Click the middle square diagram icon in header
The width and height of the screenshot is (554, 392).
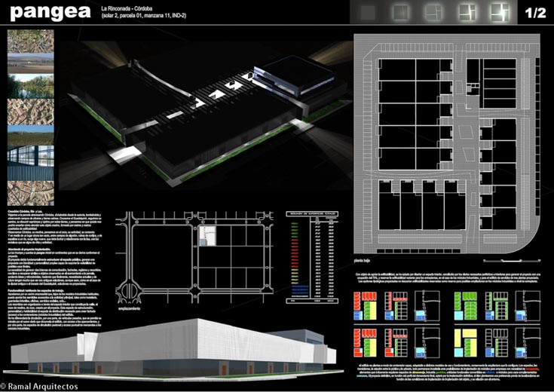(x=433, y=11)
